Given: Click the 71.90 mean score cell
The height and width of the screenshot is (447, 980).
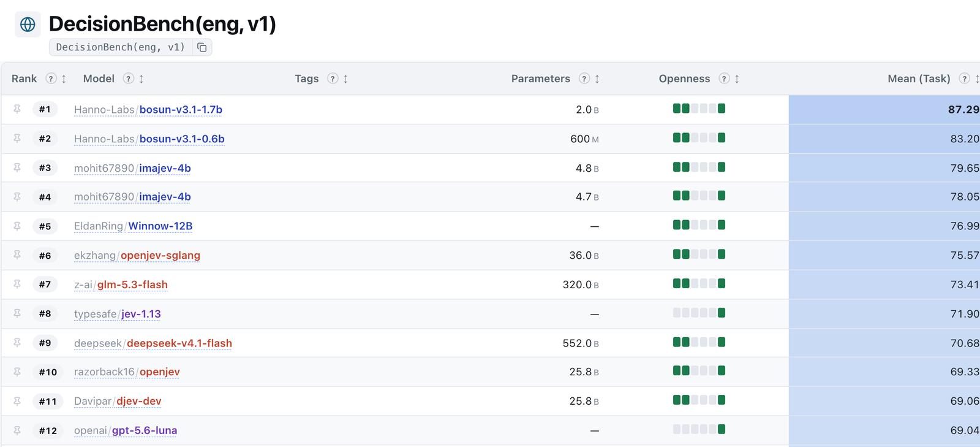Looking at the screenshot, I should 884,314.
